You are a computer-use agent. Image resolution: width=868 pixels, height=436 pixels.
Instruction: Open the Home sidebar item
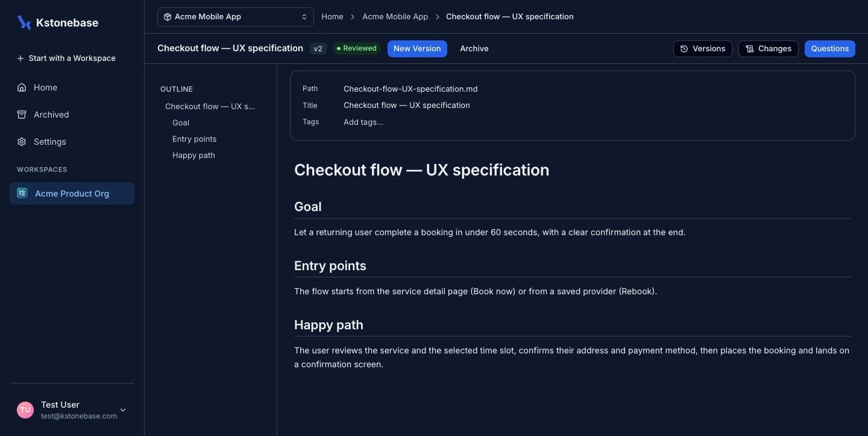pos(72,87)
